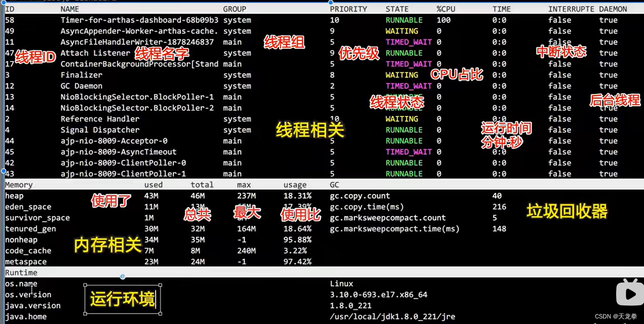This screenshot has width=644, height=324.
Task: Click nonheap usage value 95.88%
Action: click(x=298, y=240)
